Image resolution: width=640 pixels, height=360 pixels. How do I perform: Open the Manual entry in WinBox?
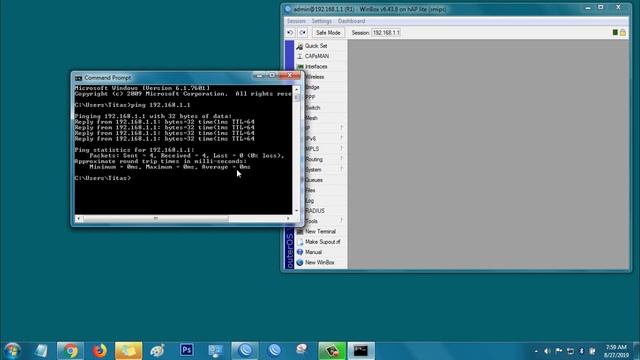[313, 252]
